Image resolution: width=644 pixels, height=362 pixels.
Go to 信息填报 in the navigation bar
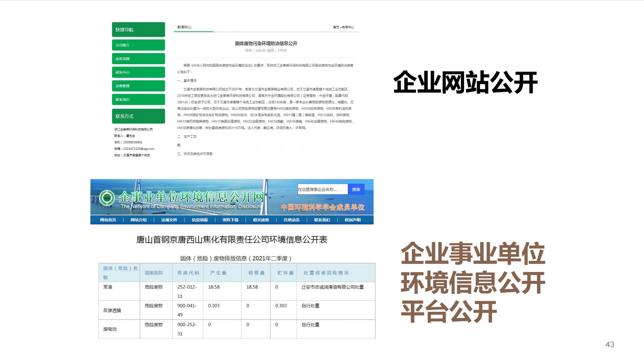click(200, 220)
